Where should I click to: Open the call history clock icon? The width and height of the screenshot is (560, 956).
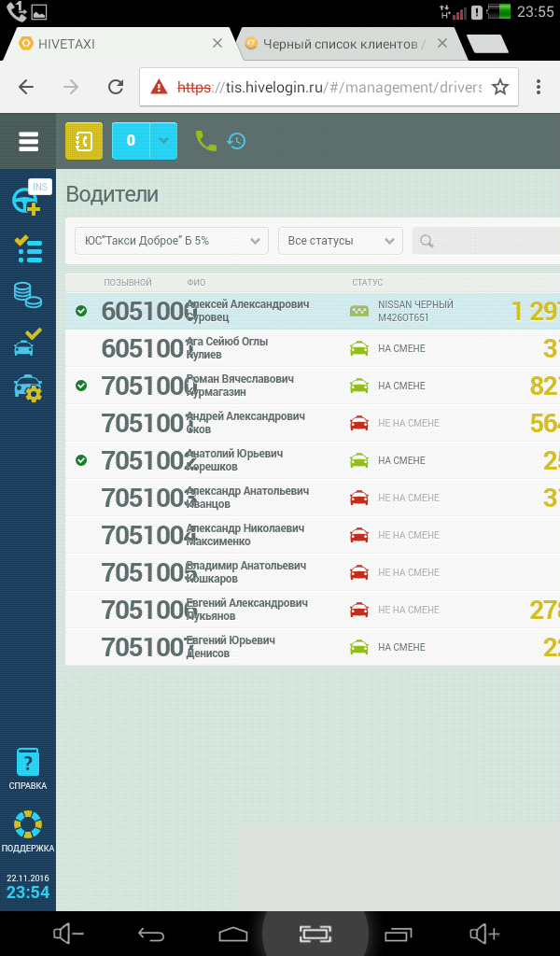point(236,141)
